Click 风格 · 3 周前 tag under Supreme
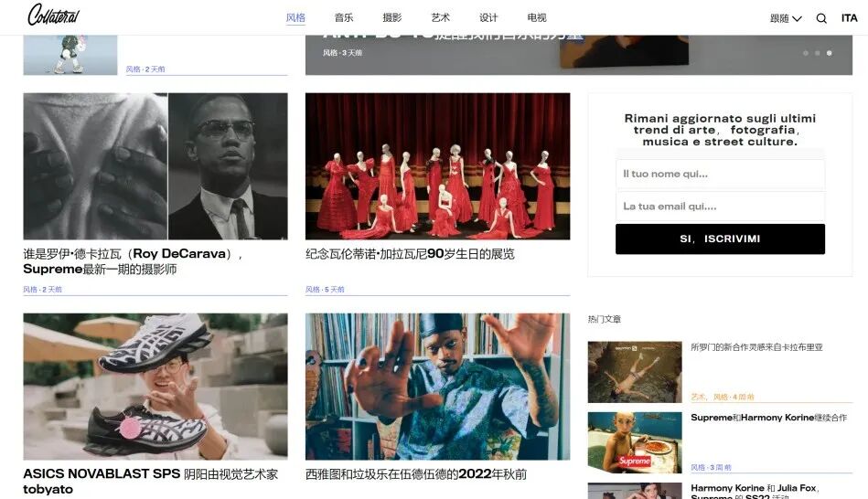This screenshot has width=868, height=499. (711, 467)
